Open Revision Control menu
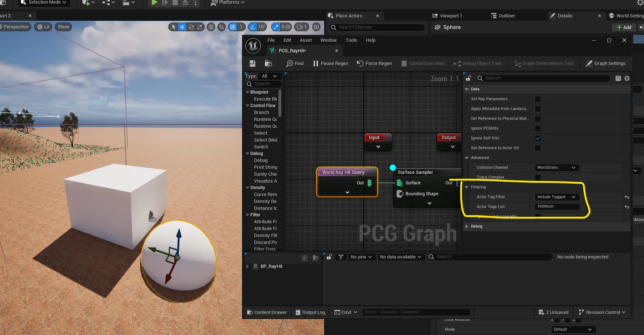This screenshot has height=335, width=644. pyautogui.click(x=602, y=312)
